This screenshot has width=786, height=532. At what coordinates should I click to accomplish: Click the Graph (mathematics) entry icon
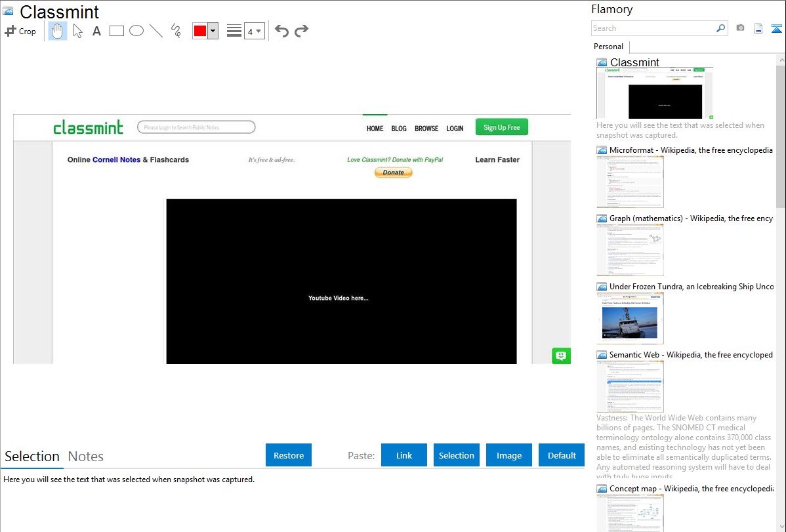coord(602,218)
